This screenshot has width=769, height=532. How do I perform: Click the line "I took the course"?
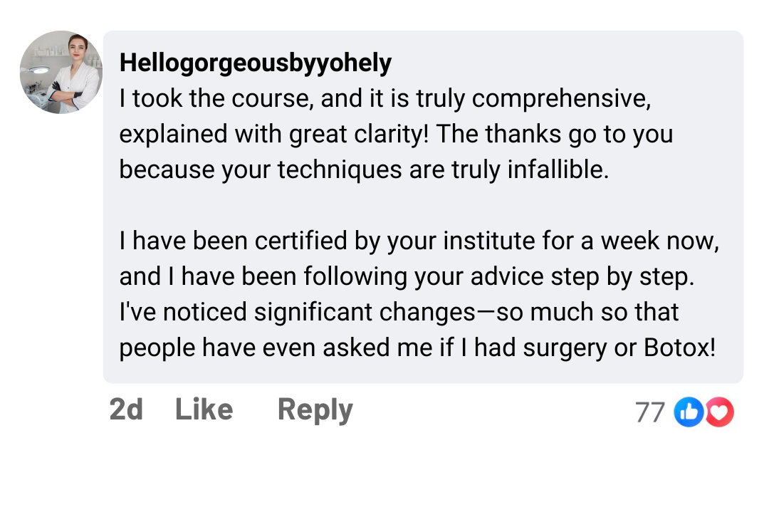point(214,99)
